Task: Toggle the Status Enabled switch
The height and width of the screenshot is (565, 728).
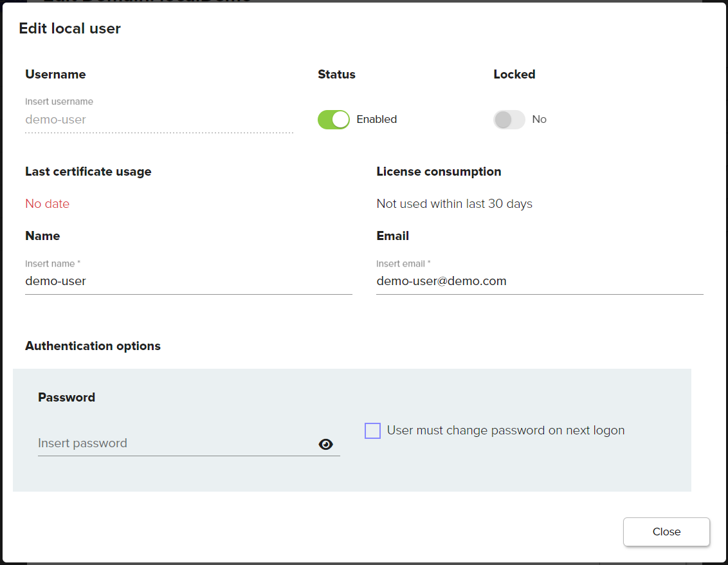Action: (333, 120)
